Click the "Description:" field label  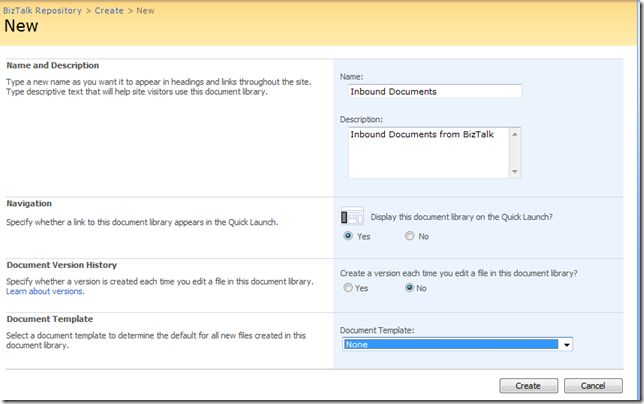362,118
